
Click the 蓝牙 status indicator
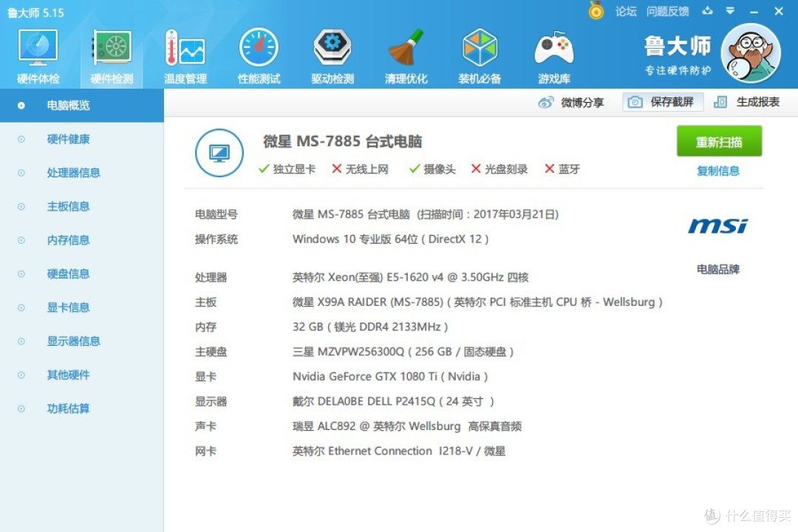[562, 169]
